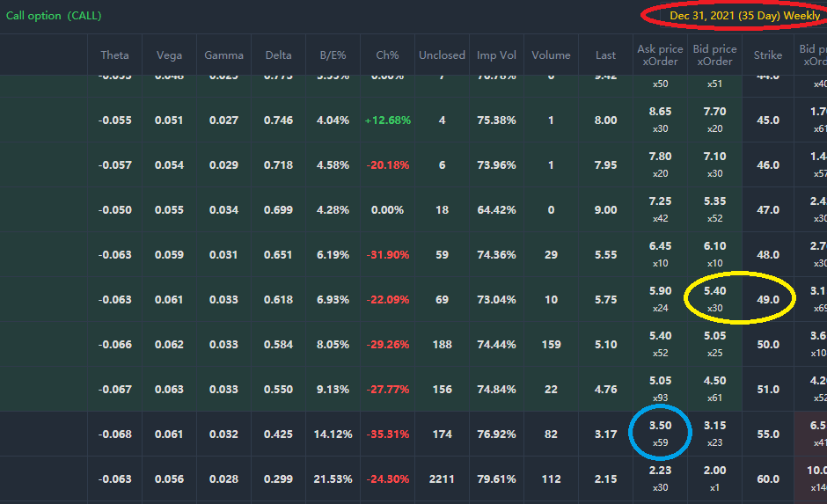Click the Volume column header
This screenshot has width=827, height=504.
tap(551, 55)
